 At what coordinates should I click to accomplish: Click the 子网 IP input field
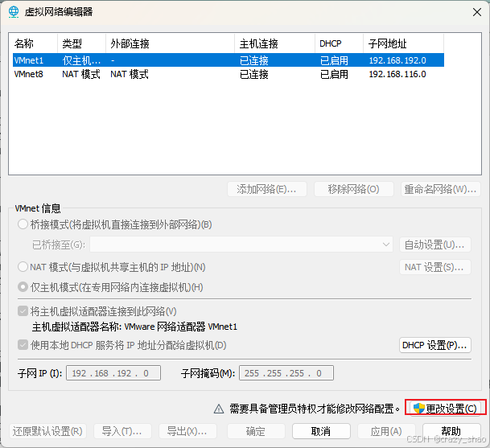pos(113,372)
